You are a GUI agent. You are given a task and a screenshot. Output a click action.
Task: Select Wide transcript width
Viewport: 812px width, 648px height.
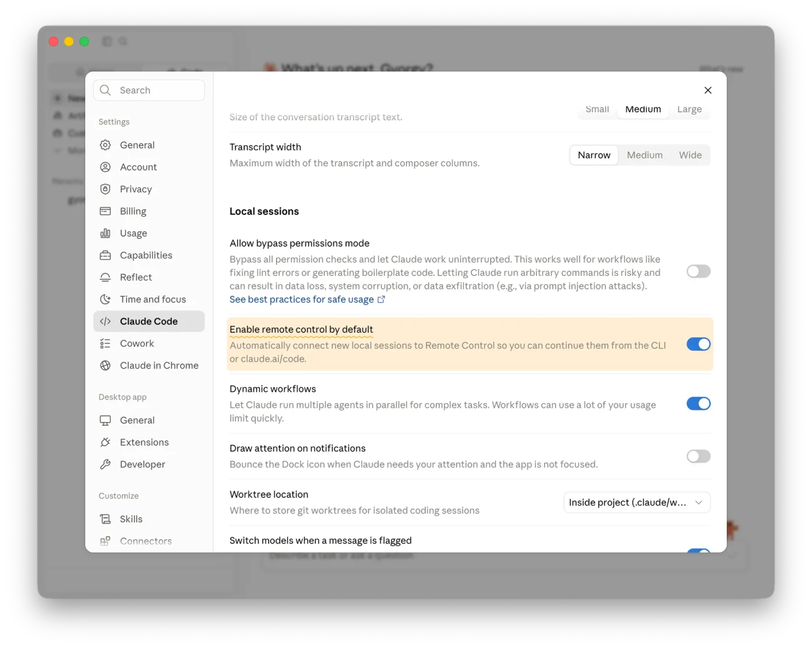pos(690,155)
